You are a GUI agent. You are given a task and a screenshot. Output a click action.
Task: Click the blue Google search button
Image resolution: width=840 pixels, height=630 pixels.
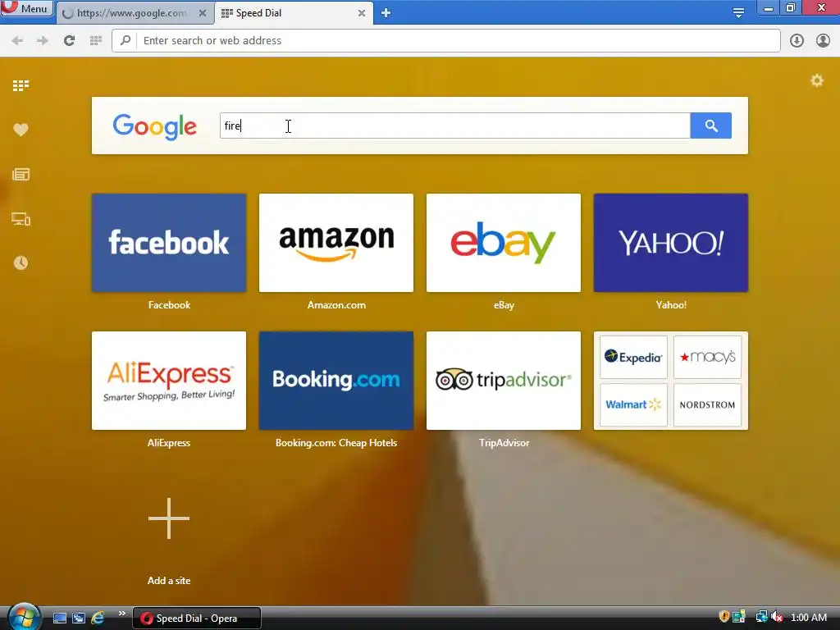point(711,126)
